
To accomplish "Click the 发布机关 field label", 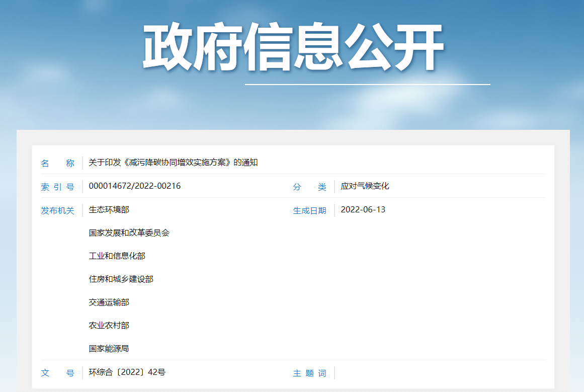I will (x=58, y=210).
